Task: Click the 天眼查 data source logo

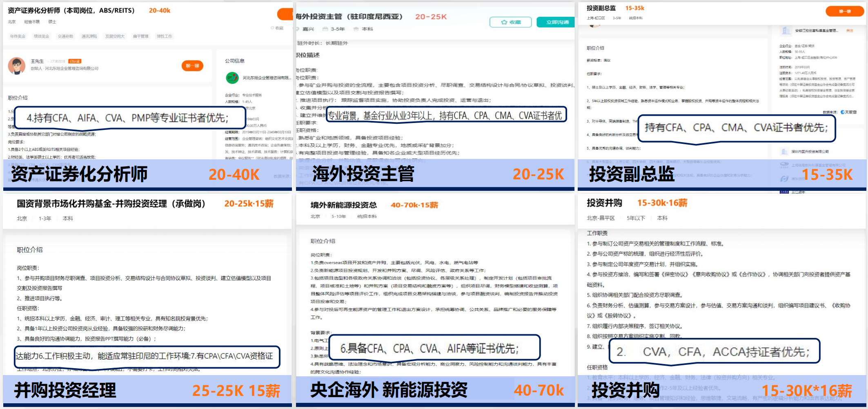Action: [x=848, y=112]
